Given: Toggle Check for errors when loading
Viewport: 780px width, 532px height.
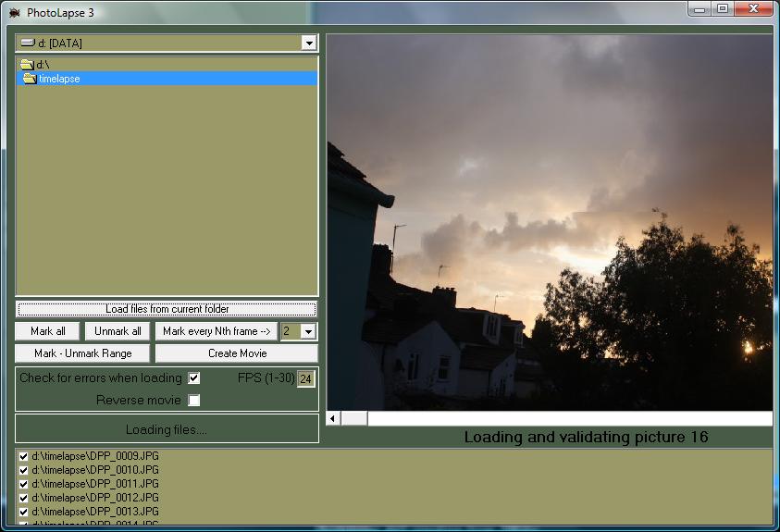Looking at the screenshot, I should pos(194,378).
